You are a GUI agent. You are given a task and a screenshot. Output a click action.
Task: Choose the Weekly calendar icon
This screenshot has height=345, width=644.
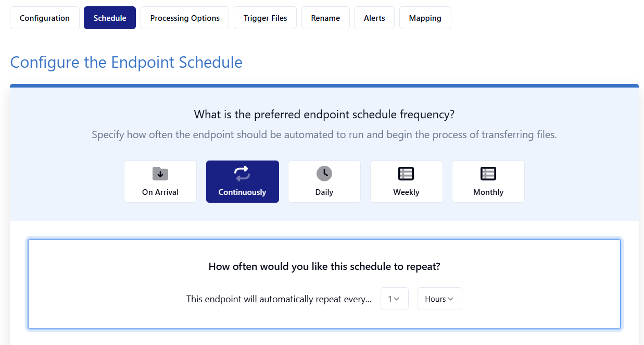pyautogui.click(x=406, y=174)
